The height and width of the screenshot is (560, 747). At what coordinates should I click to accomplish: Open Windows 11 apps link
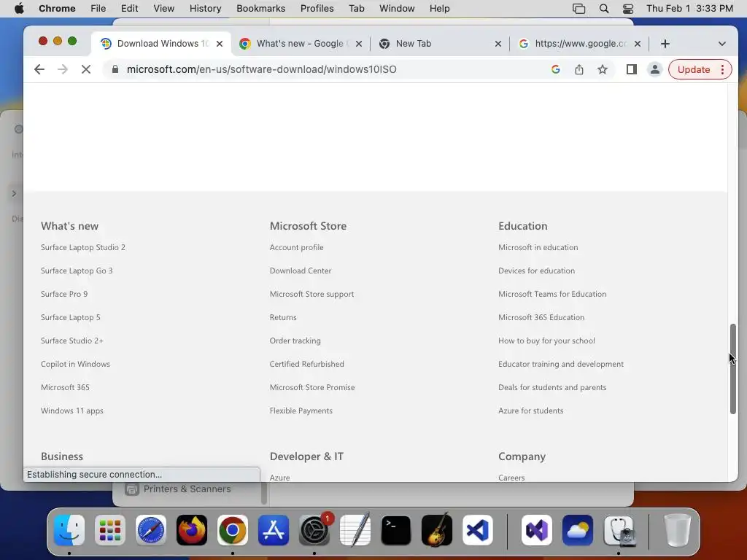coord(72,411)
